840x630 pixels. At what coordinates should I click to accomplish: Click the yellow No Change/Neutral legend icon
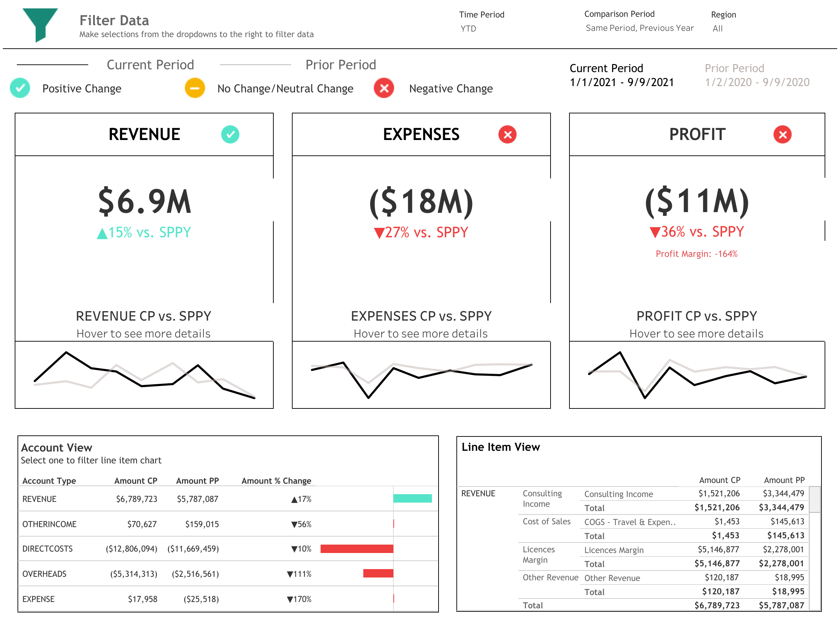tap(195, 88)
